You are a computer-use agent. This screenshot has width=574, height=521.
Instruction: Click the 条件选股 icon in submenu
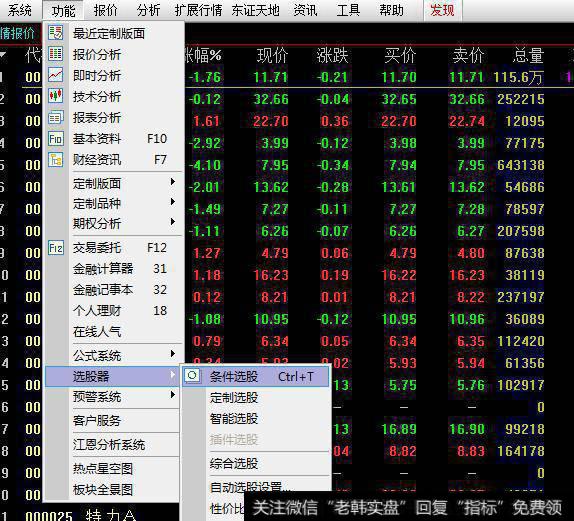click(193, 376)
